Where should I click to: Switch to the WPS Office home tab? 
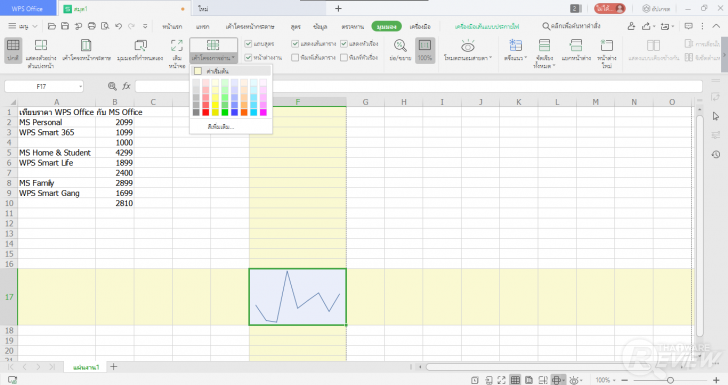click(27, 8)
